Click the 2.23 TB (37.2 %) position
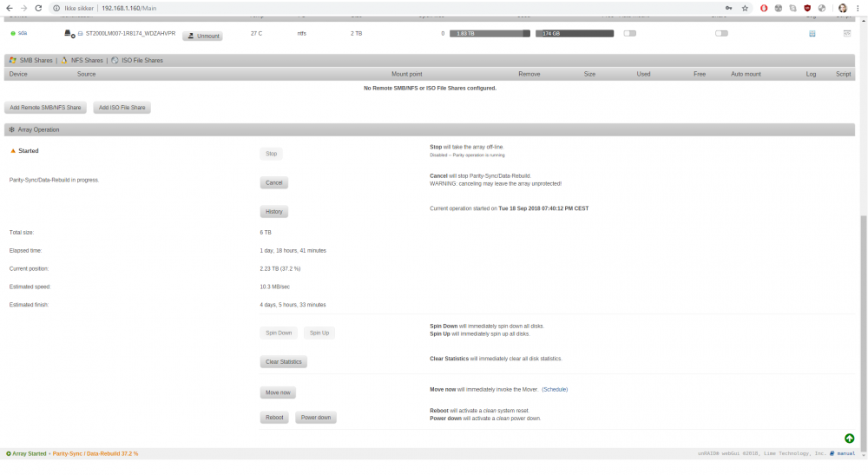The height and width of the screenshot is (475, 868). [x=280, y=269]
